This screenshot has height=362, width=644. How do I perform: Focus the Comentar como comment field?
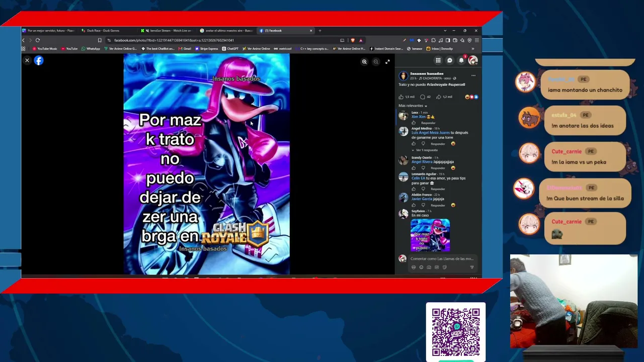[x=442, y=259]
